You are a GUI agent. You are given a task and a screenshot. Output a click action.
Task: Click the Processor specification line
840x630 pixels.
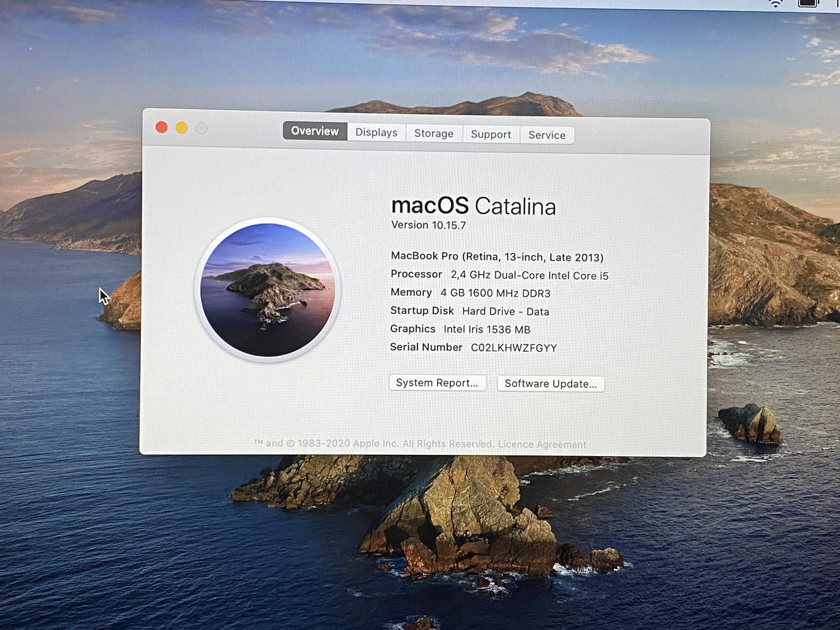(499, 275)
